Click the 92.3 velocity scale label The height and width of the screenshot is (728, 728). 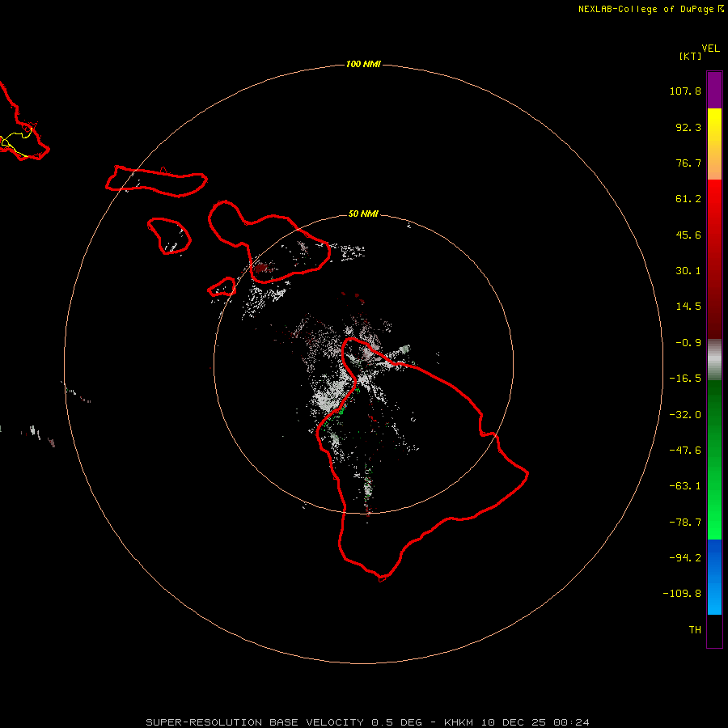click(x=688, y=127)
